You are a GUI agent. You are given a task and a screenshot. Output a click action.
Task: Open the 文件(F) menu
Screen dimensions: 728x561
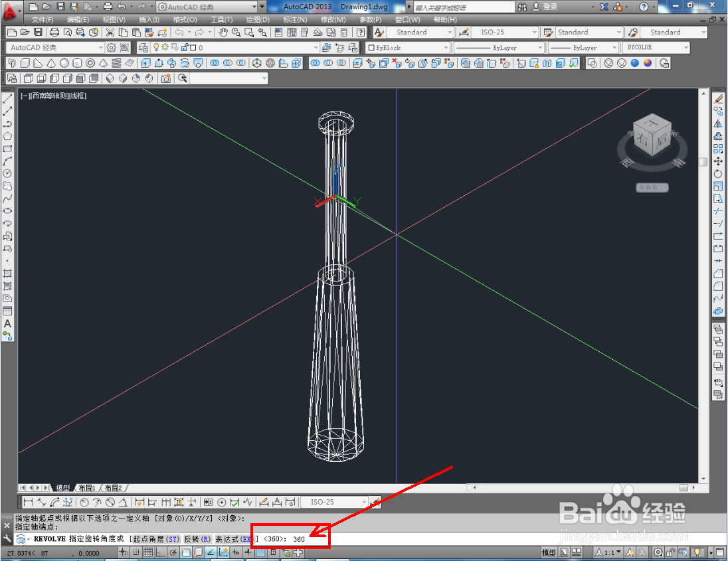click(x=43, y=19)
